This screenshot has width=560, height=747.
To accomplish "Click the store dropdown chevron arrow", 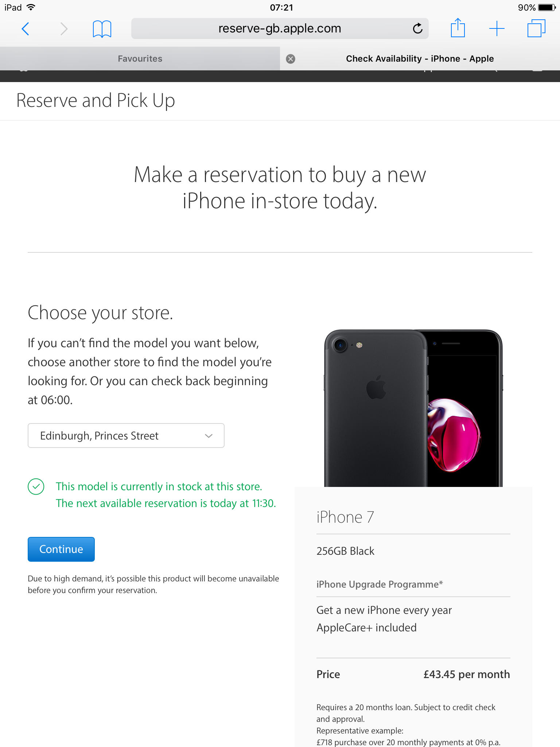I will click(209, 436).
